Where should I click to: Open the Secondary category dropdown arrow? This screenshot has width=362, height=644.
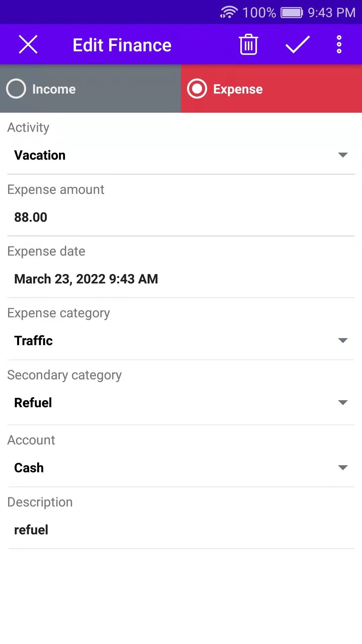(x=343, y=402)
